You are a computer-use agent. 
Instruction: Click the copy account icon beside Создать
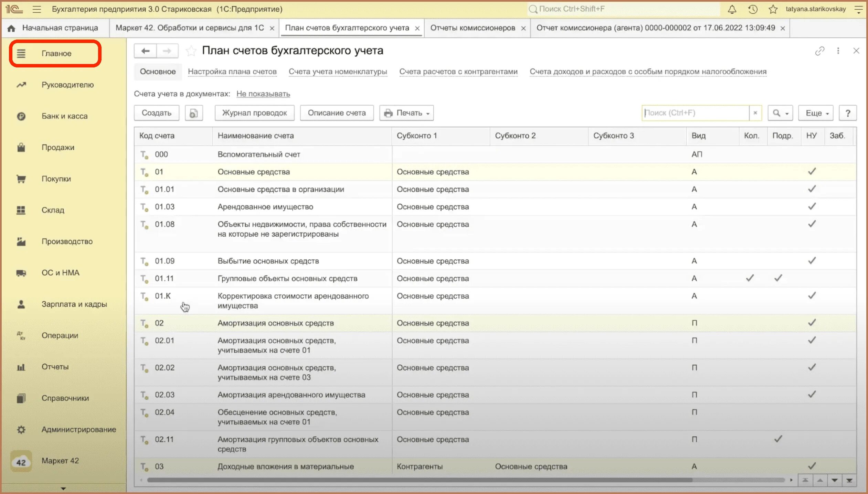tap(194, 113)
